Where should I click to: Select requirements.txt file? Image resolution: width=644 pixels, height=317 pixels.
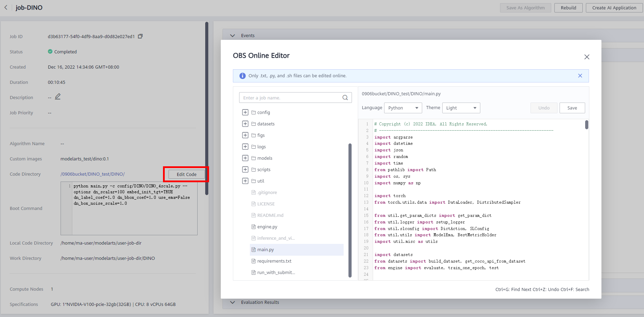click(x=274, y=261)
